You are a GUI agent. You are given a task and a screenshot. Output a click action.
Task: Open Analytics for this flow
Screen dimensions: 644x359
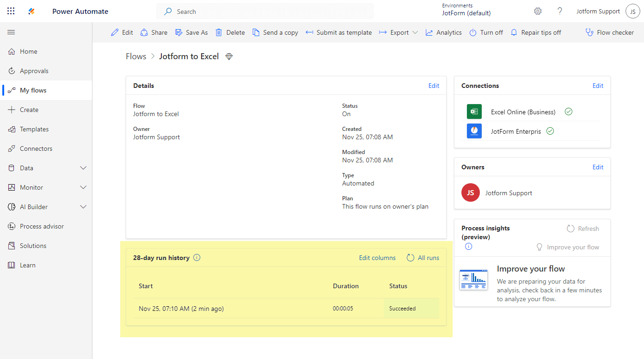[444, 32]
